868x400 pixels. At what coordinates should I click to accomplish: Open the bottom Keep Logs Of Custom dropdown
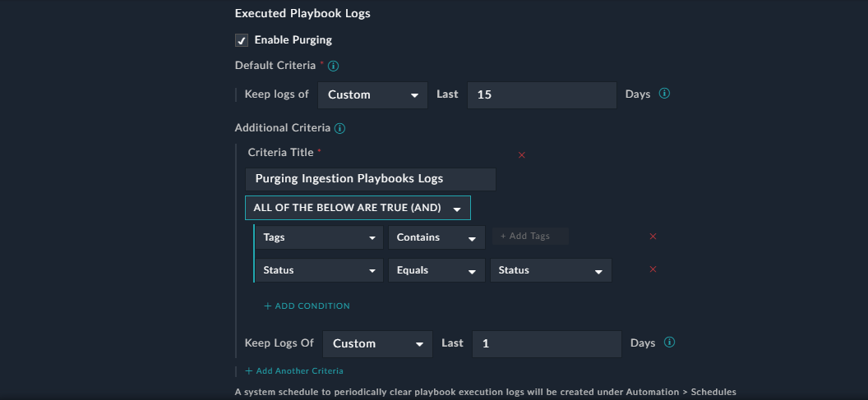[x=377, y=343]
